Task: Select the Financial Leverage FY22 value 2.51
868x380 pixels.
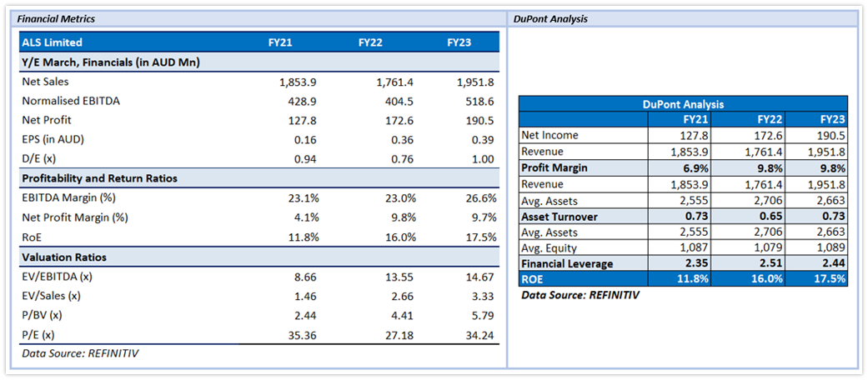Action: (768, 264)
